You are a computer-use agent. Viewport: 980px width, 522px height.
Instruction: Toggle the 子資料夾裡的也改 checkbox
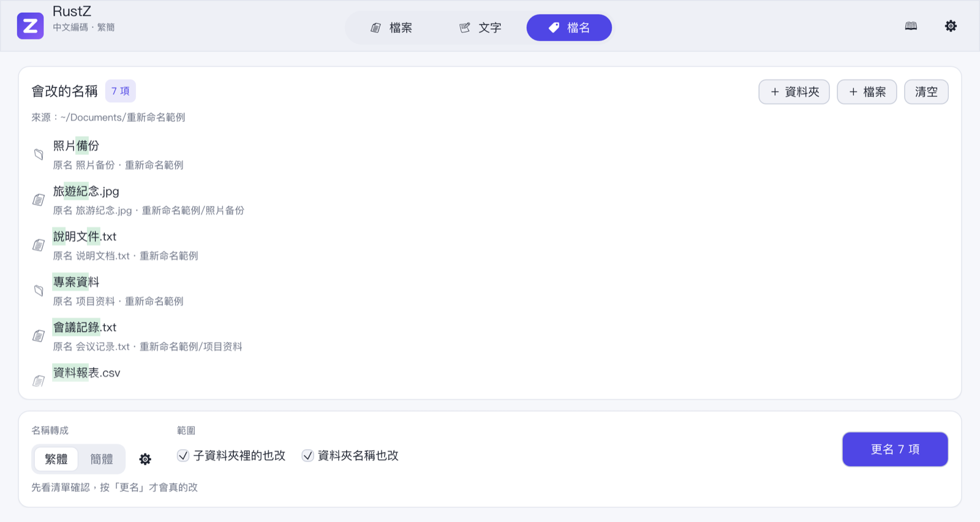(x=183, y=455)
